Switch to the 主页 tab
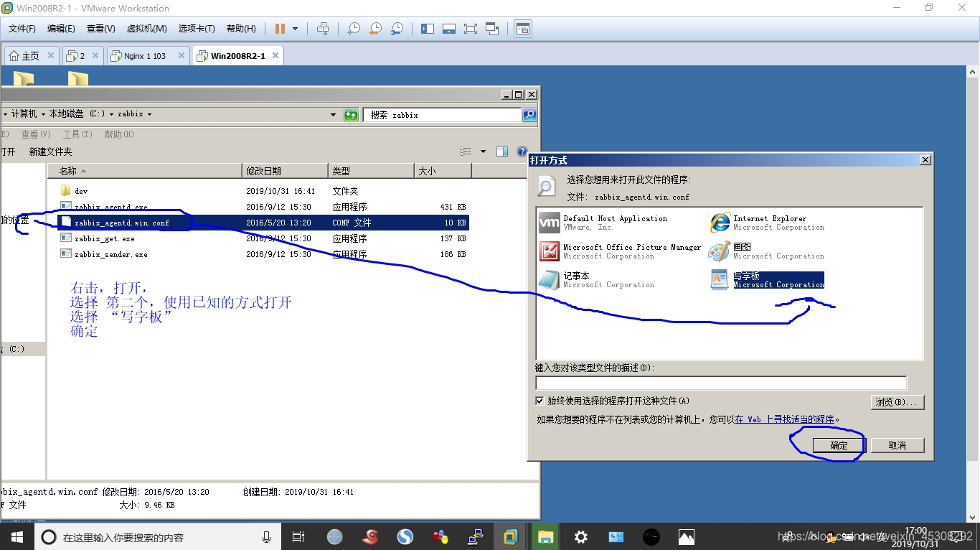Image resolution: width=980 pixels, height=550 pixels. click(30, 56)
